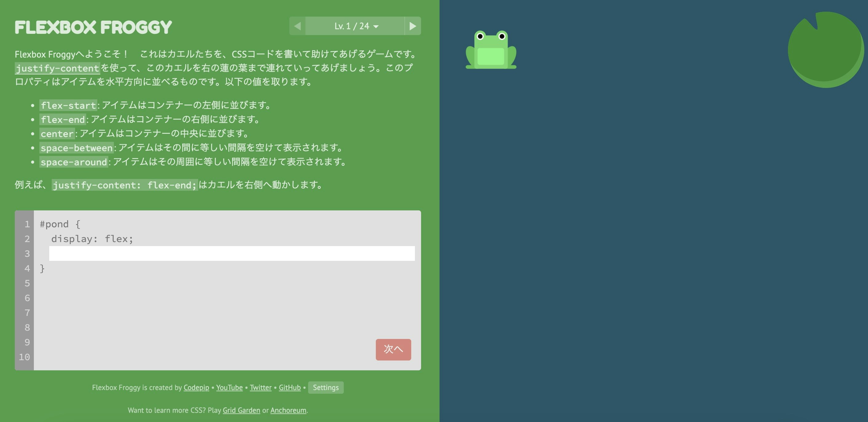Open the GitHub link
868x422 pixels.
click(x=290, y=387)
